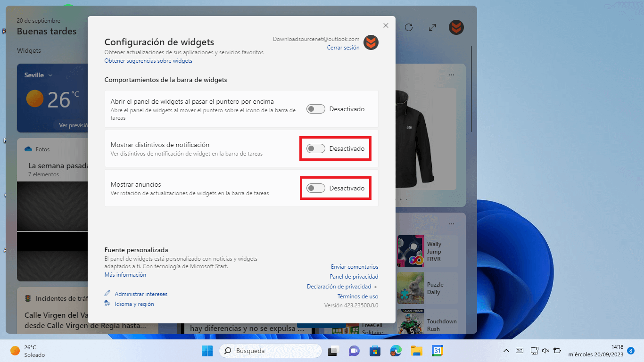The height and width of the screenshot is (362, 644).
Task: Close the widget settings dialog
Action: coord(386,25)
